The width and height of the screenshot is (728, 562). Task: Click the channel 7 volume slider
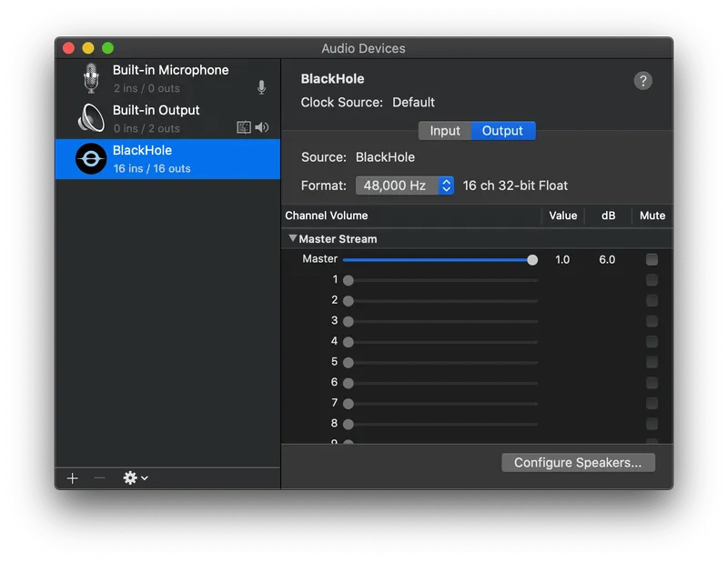tap(440, 404)
